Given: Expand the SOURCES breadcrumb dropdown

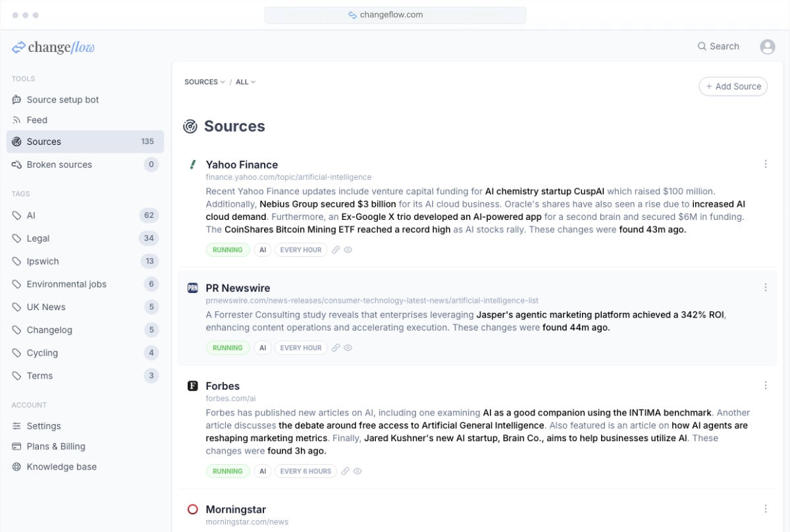Looking at the screenshot, I should point(203,82).
